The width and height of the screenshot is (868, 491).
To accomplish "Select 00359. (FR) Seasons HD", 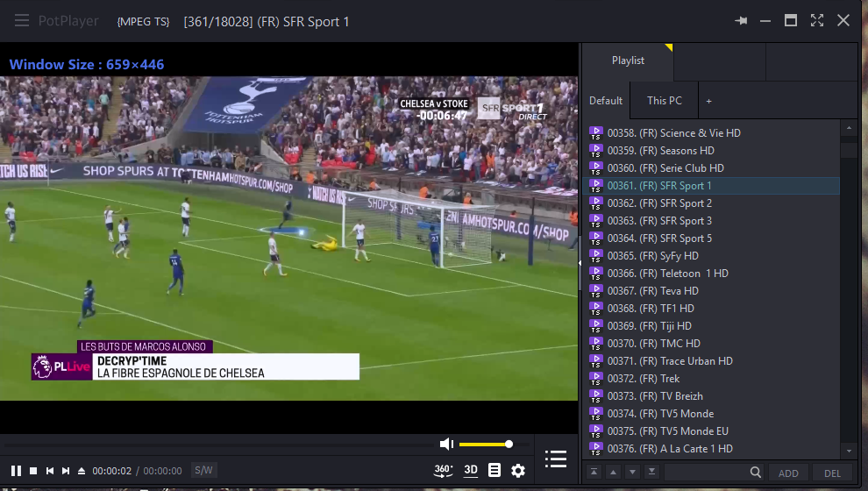I will click(711, 151).
